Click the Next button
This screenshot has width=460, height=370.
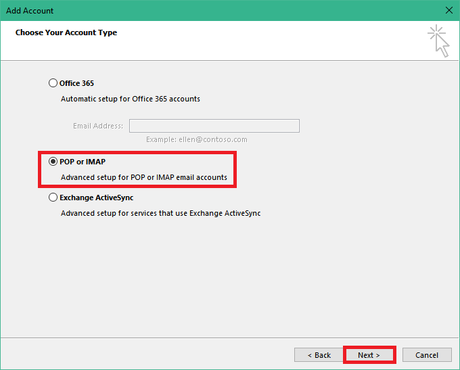(x=369, y=355)
